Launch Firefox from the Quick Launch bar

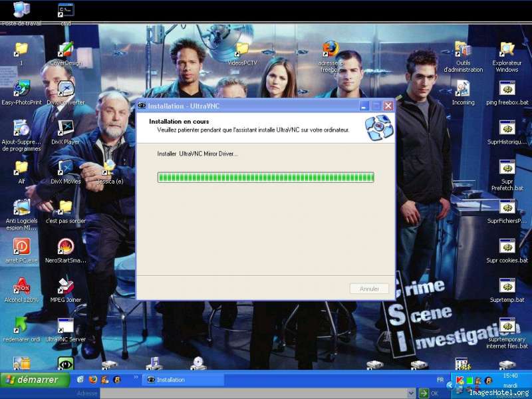[x=93, y=380]
